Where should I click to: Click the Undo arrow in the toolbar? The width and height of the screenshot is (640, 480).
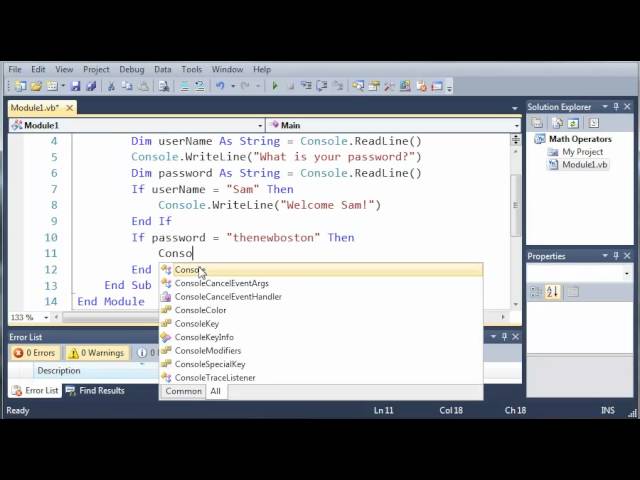pyautogui.click(x=219, y=87)
